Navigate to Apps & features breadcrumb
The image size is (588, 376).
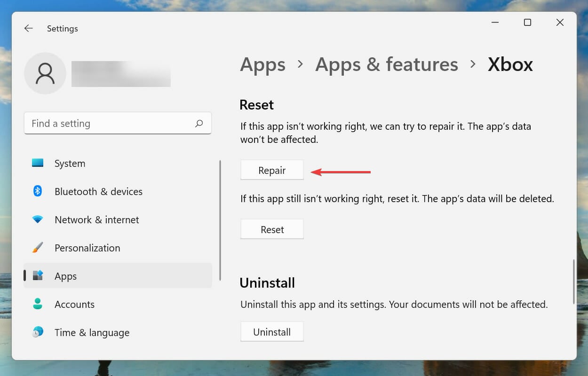(387, 65)
